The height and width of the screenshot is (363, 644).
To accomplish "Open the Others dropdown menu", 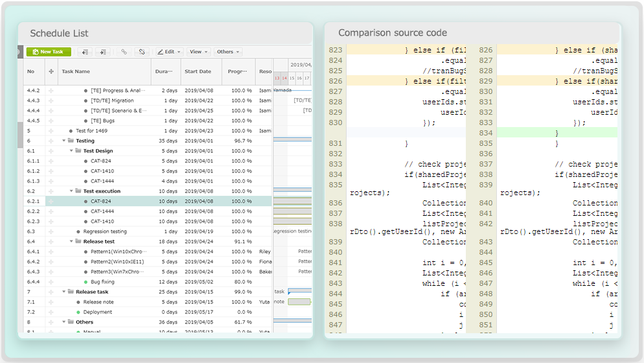I will click(228, 52).
